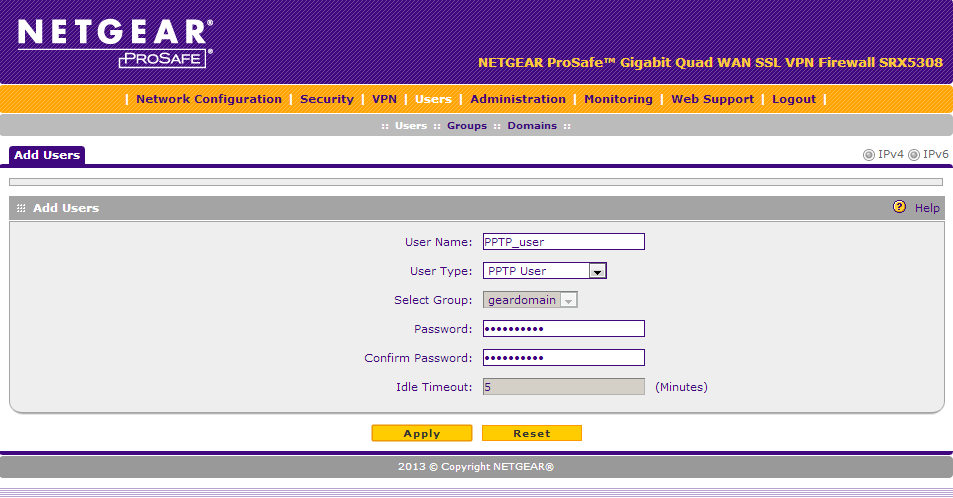Open the Monitoring menu
The width and height of the screenshot is (953, 498).
click(618, 99)
